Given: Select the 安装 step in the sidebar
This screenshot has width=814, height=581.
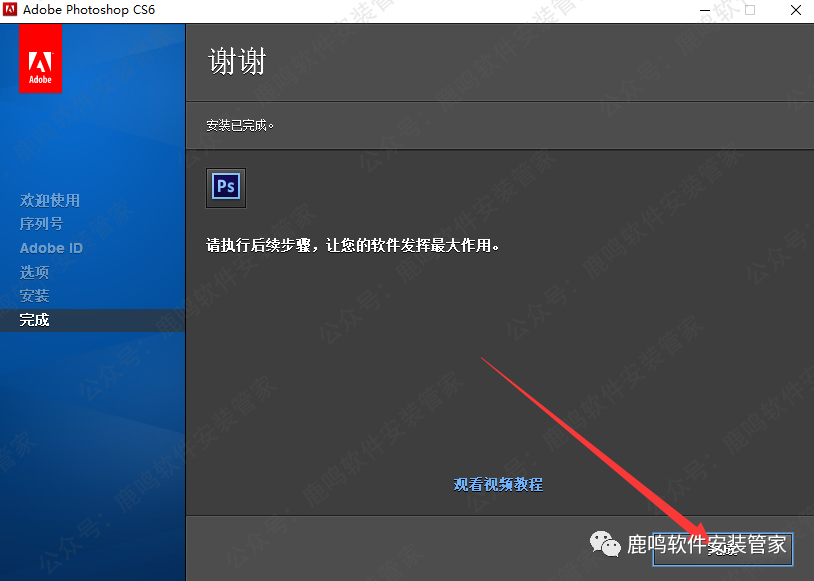Looking at the screenshot, I should (x=34, y=296).
